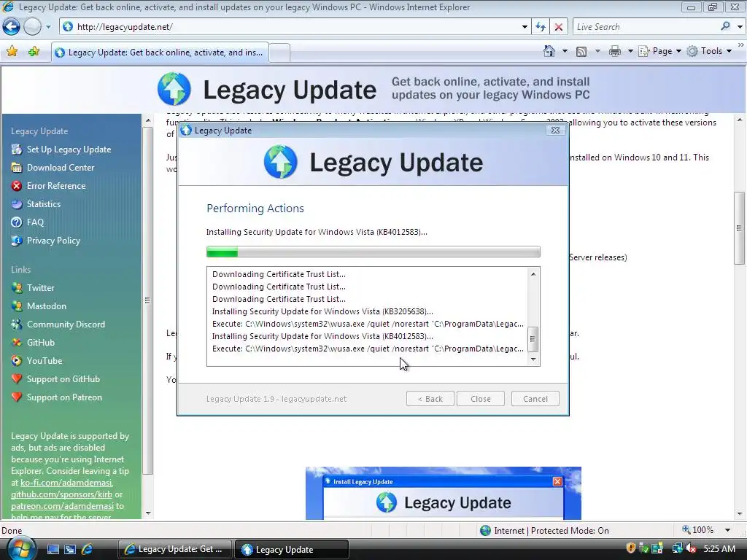Click the Install Legacy Update screenshot thumbnail

443,494
